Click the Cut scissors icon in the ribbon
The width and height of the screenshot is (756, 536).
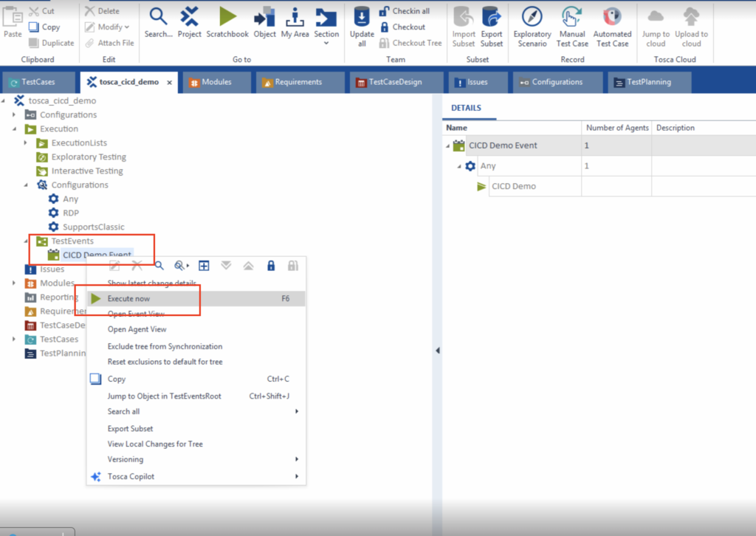[34, 11]
